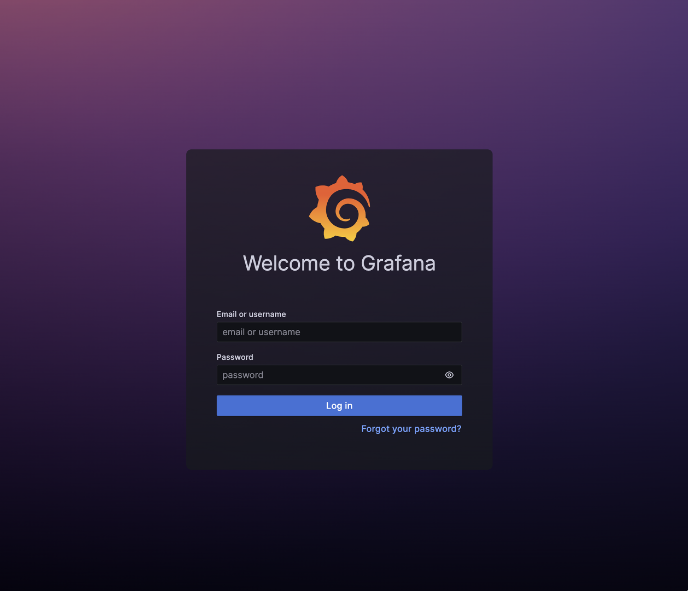Click into the password input box
The image size is (688, 591).
[339, 375]
